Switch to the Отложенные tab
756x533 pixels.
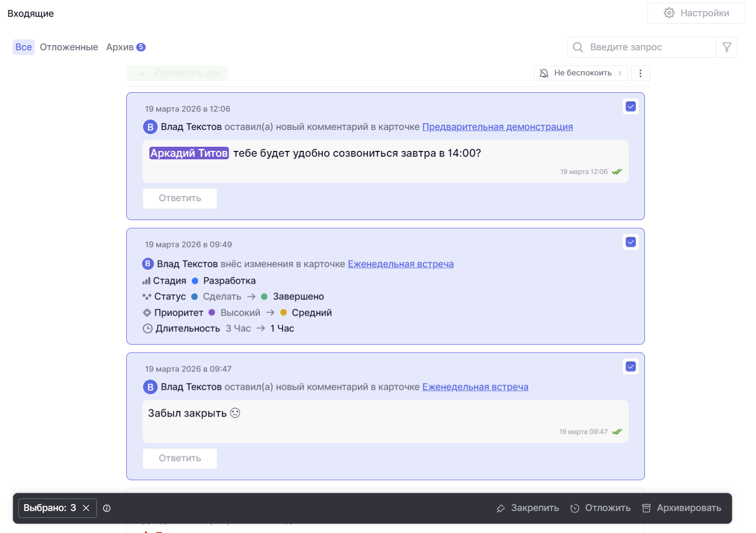tap(69, 47)
